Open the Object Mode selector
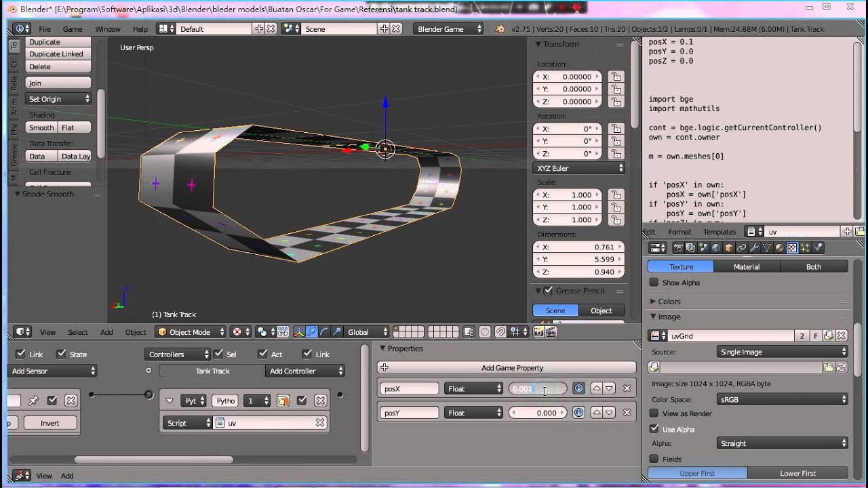 [192, 332]
